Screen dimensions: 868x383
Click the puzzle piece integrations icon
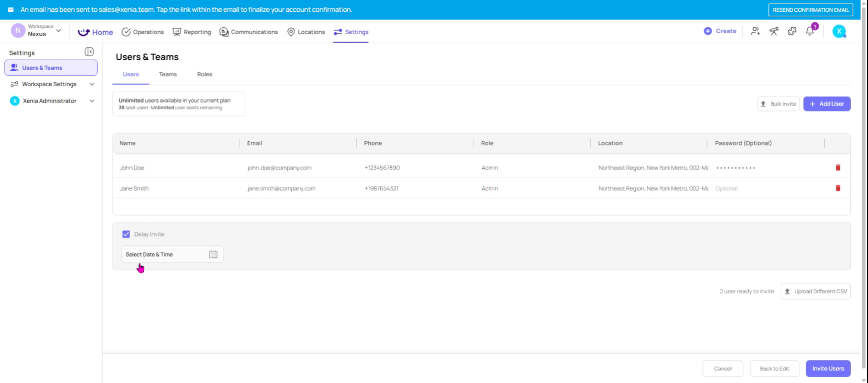pyautogui.click(x=792, y=31)
